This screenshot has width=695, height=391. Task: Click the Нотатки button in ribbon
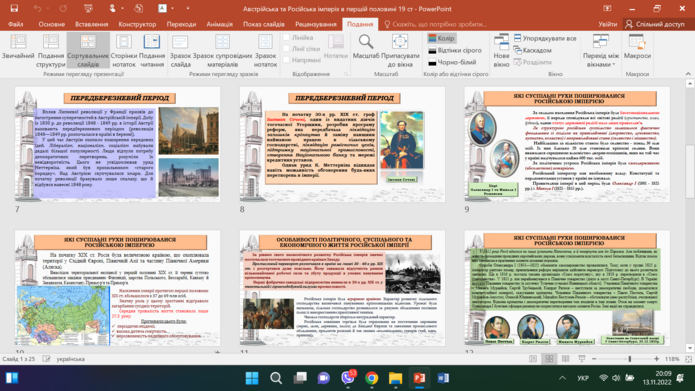coord(336,47)
